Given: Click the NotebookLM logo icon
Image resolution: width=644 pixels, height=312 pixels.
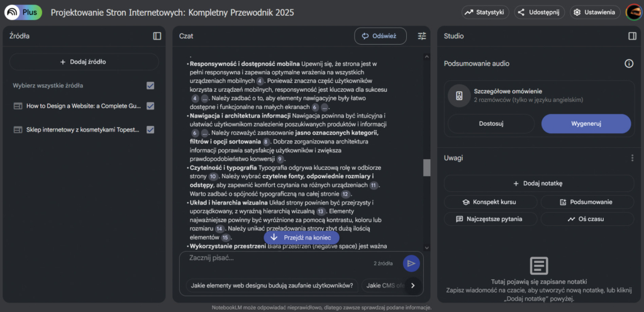Looking at the screenshot, I should coord(12,12).
